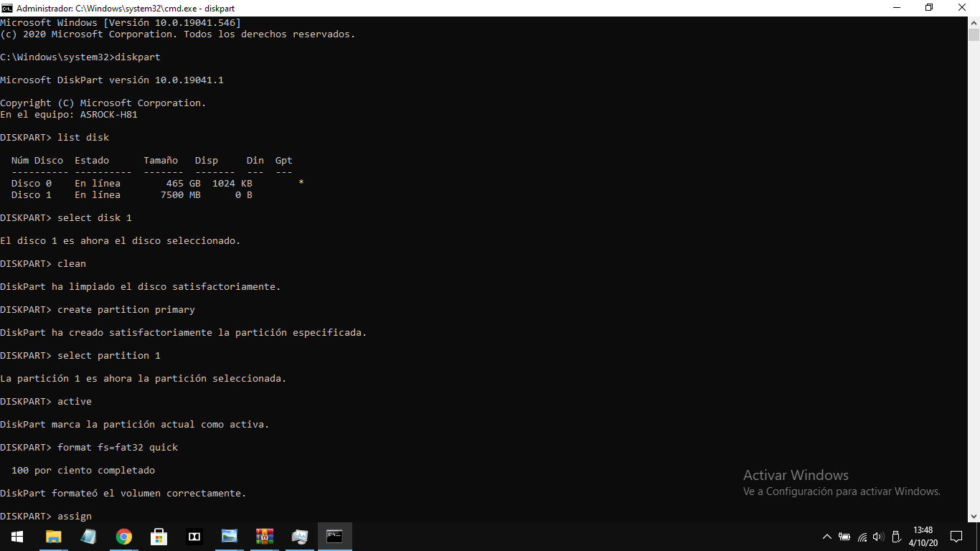Image resolution: width=980 pixels, height=551 pixels.
Task: Open the clock showing 13:48
Action: [x=923, y=536]
